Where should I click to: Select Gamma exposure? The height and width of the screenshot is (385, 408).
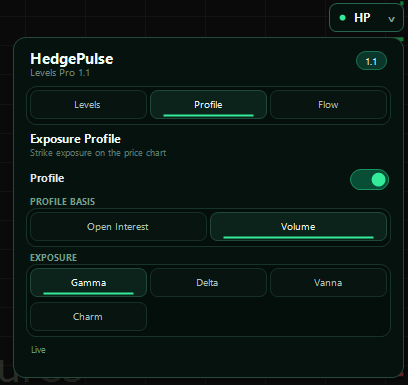(88, 283)
